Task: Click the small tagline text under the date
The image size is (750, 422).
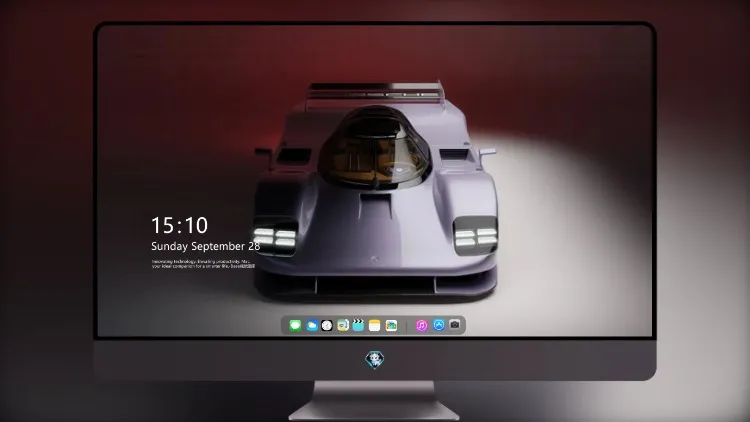Action: (203, 264)
